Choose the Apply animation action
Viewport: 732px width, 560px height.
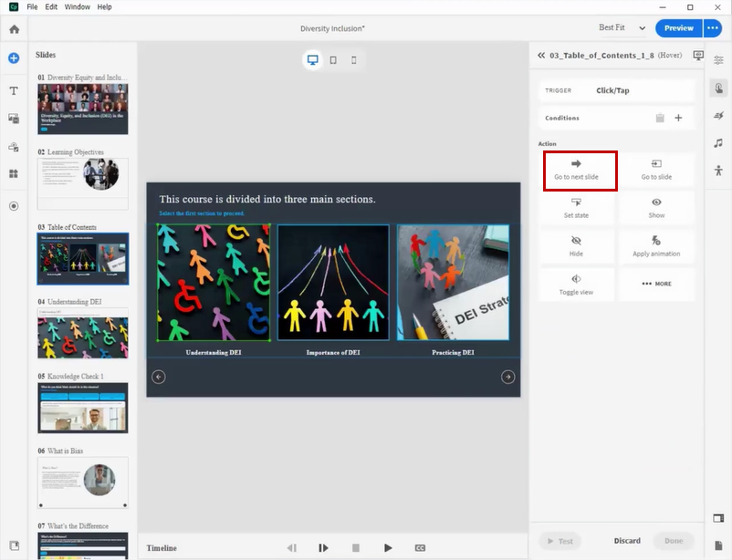click(x=656, y=247)
